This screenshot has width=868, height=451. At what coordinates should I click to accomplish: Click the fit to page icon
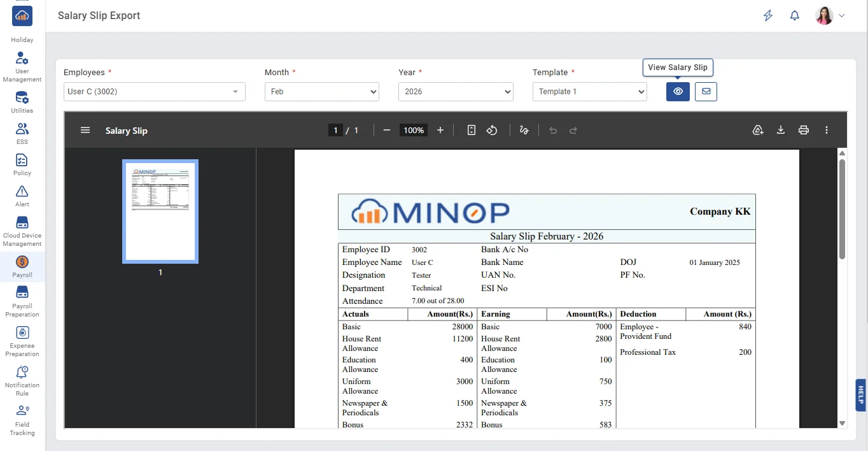pos(472,130)
